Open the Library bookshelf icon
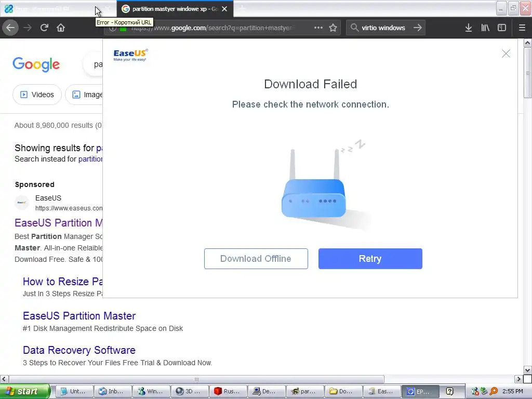 pos(485,28)
